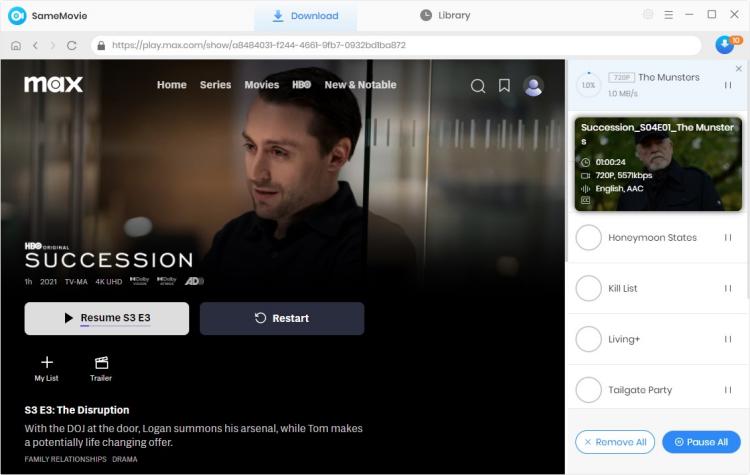Viewport: 750px width, 475px height.
Task: Pause the Kill List download
Action: tap(728, 288)
